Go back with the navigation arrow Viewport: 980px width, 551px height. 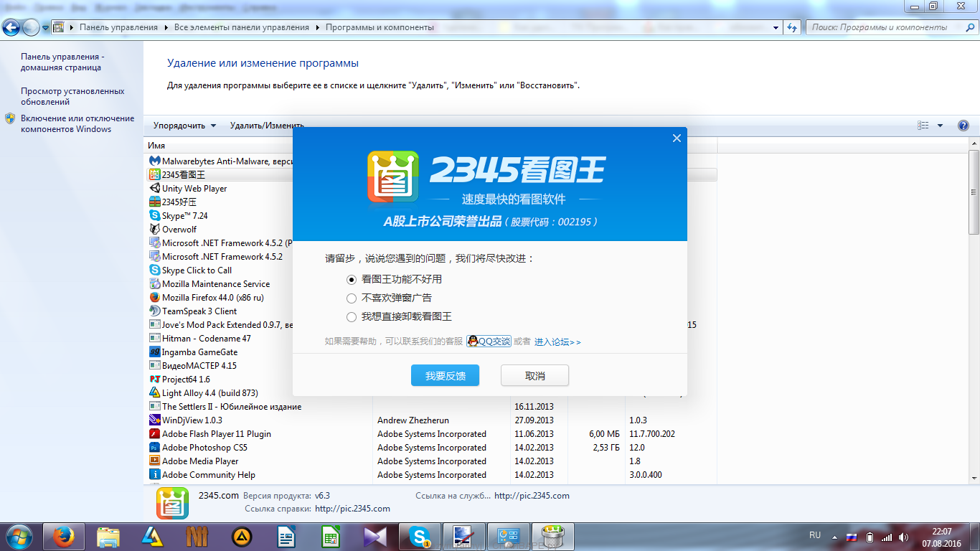[11, 27]
